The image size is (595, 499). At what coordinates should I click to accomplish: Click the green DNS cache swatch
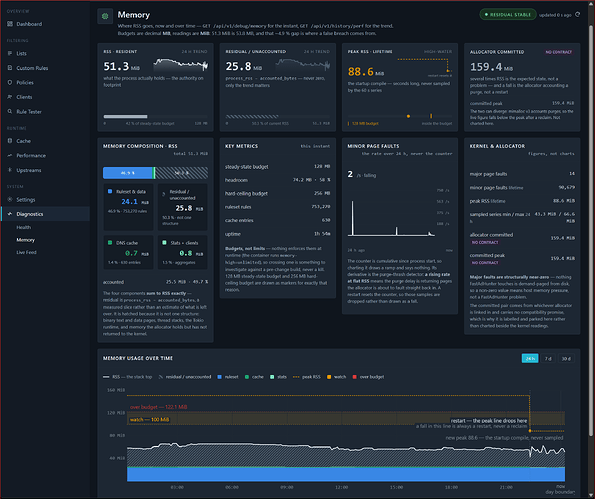pos(110,242)
